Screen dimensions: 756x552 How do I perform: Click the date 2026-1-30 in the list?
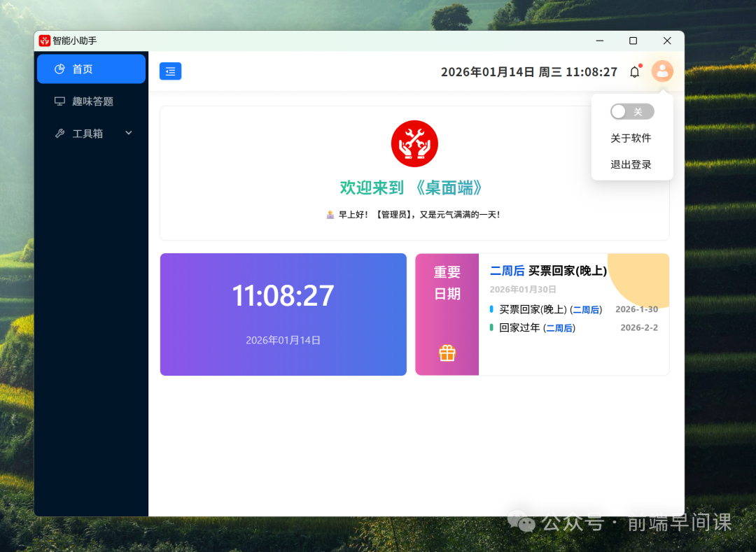coord(636,309)
